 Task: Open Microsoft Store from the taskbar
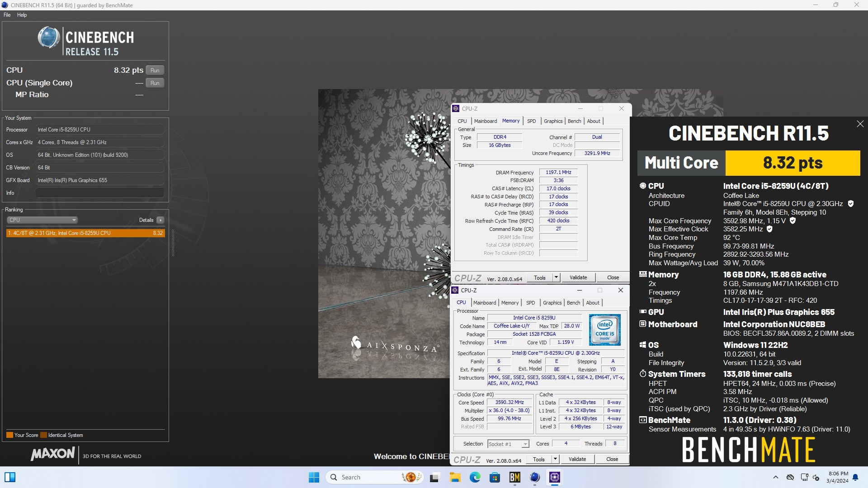[x=495, y=477]
